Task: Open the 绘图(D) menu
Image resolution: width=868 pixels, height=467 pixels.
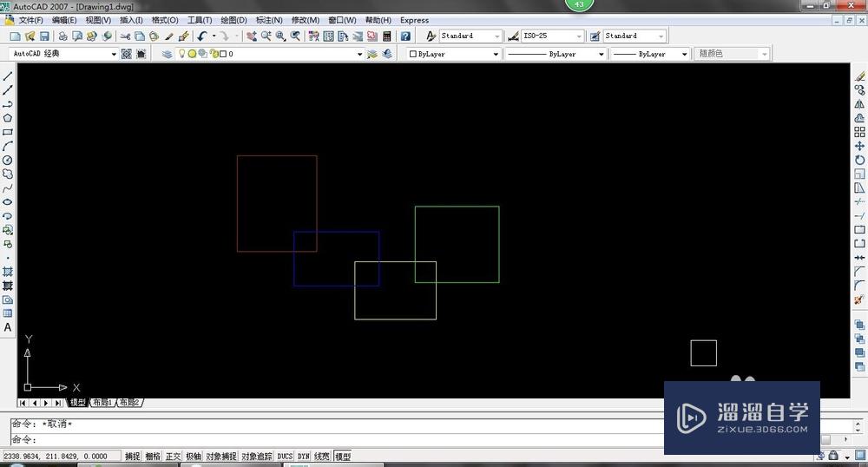Action: coord(233,20)
